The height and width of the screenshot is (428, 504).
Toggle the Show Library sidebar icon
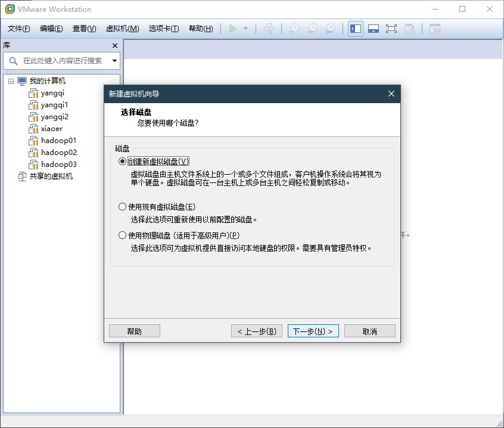coord(356,29)
